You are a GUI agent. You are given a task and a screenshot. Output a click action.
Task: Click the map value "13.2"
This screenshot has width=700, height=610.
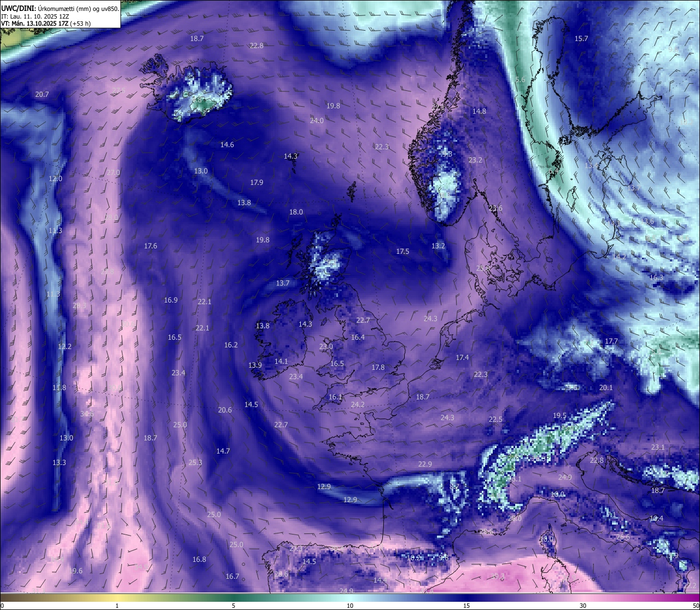(438, 246)
